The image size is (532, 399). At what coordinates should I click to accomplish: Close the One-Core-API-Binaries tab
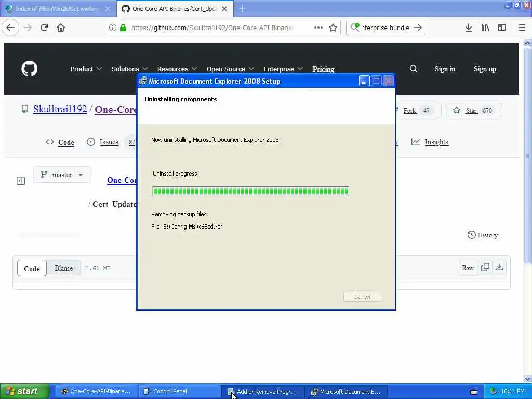point(224,9)
